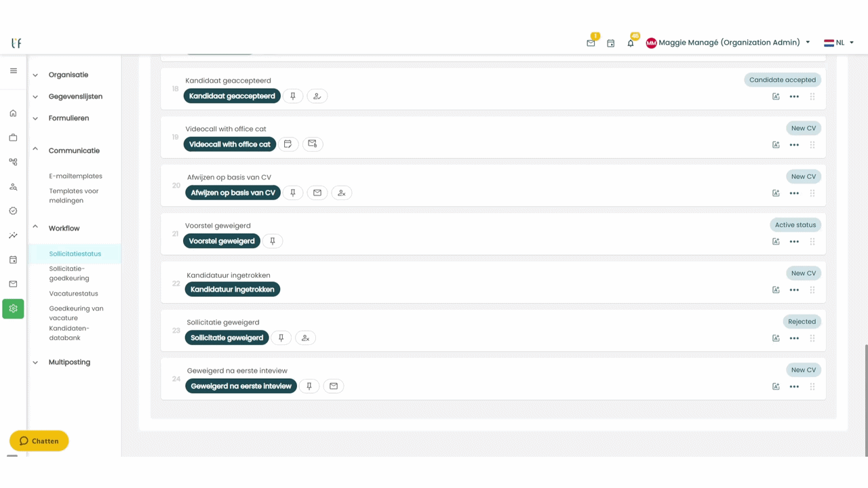The height and width of the screenshot is (488, 868).
Task: Open Vacaturestatus menu item
Action: (73, 293)
